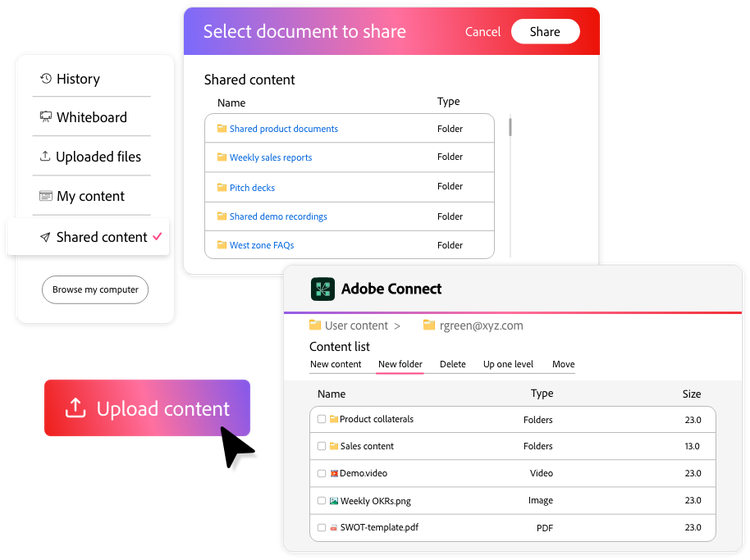Open West zone FAQs link
Screen dimensions: 750x560
point(262,245)
